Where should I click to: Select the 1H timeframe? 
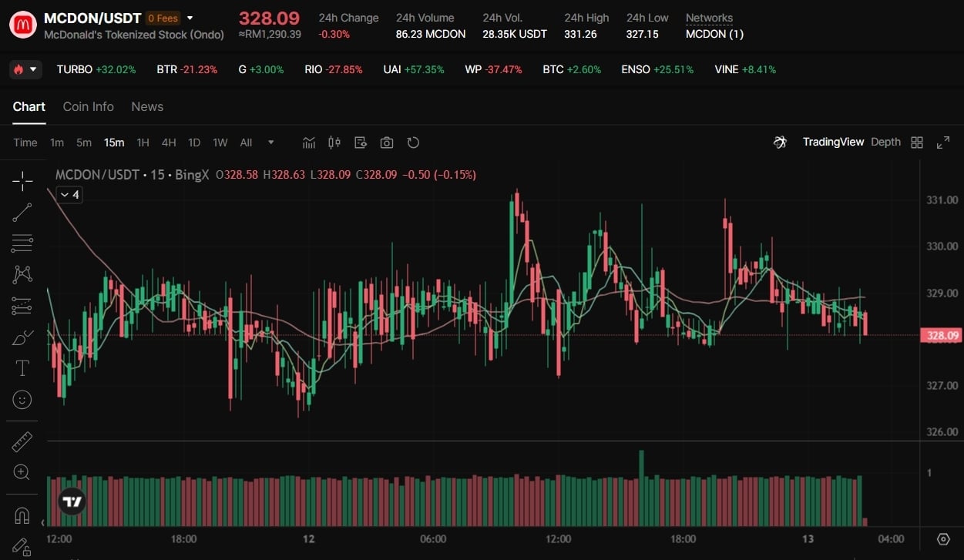click(x=143, y=143)
